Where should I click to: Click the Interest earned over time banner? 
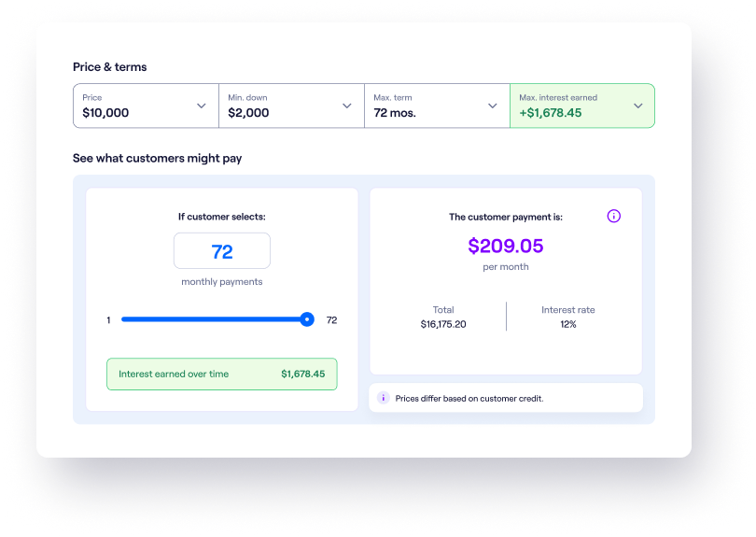(222, 374)
